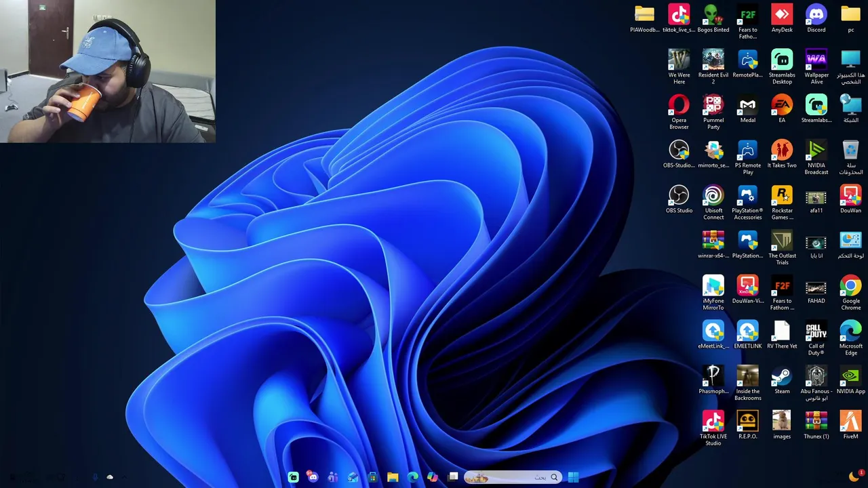This screenshot has height=488, width=868.
Task: Select the afa11 video file
Action: click(x=816, y=199)
